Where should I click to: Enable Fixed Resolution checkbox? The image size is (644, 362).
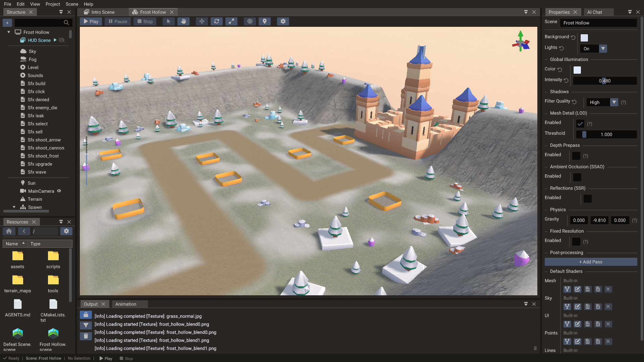576,242
